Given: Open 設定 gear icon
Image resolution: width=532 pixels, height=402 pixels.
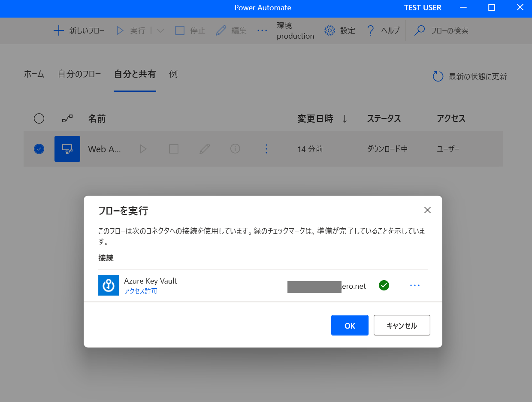Looking at the screenshot, I should [x=329, y=30].
